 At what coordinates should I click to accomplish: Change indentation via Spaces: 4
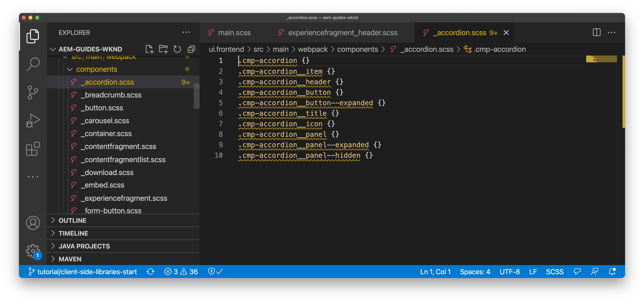[x=475, y=272]
